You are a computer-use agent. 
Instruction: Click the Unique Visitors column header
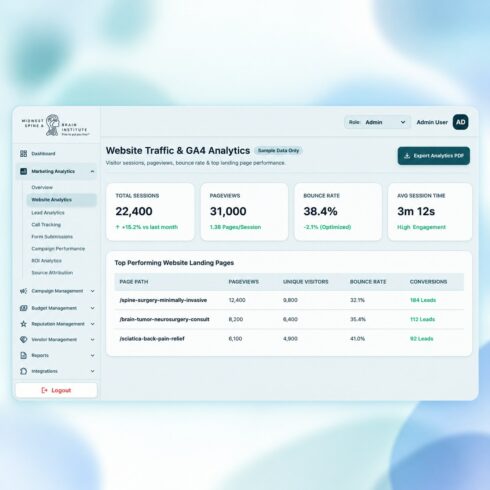(x=305, y=282)
